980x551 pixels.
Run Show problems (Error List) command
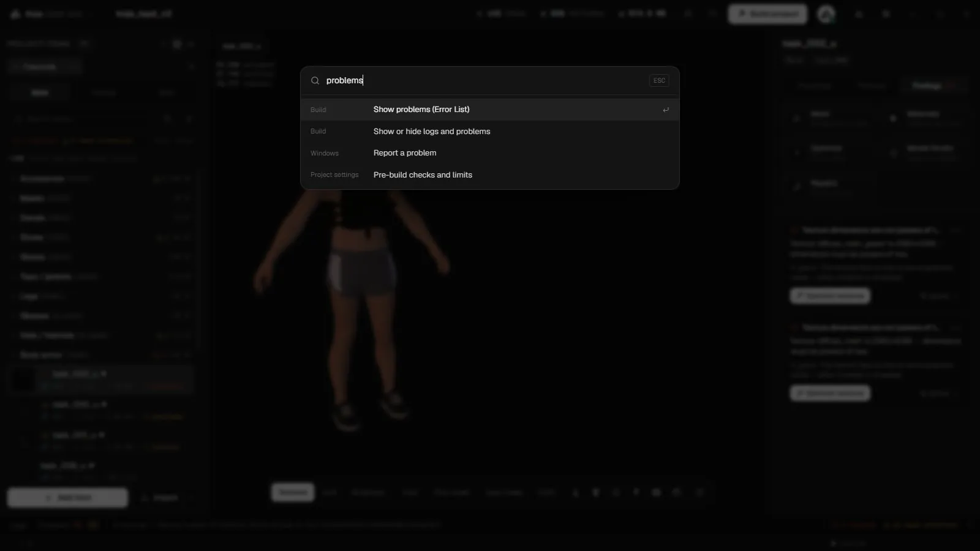click(x=490, y=110)
